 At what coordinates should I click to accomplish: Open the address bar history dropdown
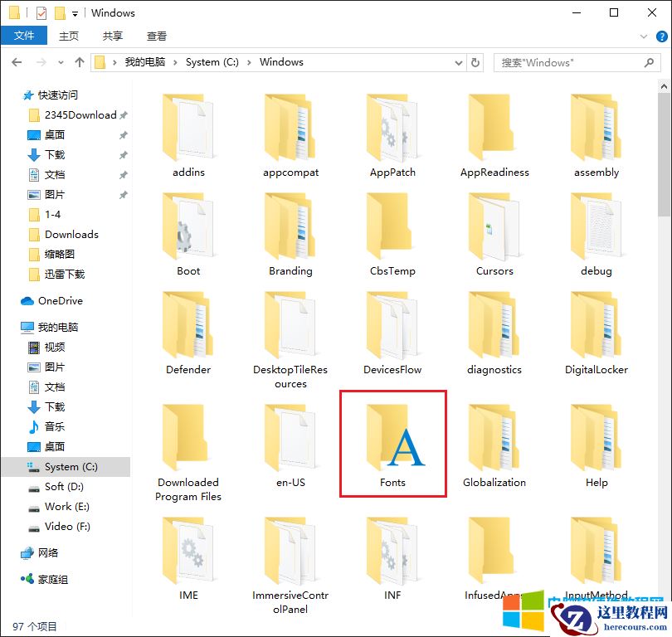coord(459,61)
